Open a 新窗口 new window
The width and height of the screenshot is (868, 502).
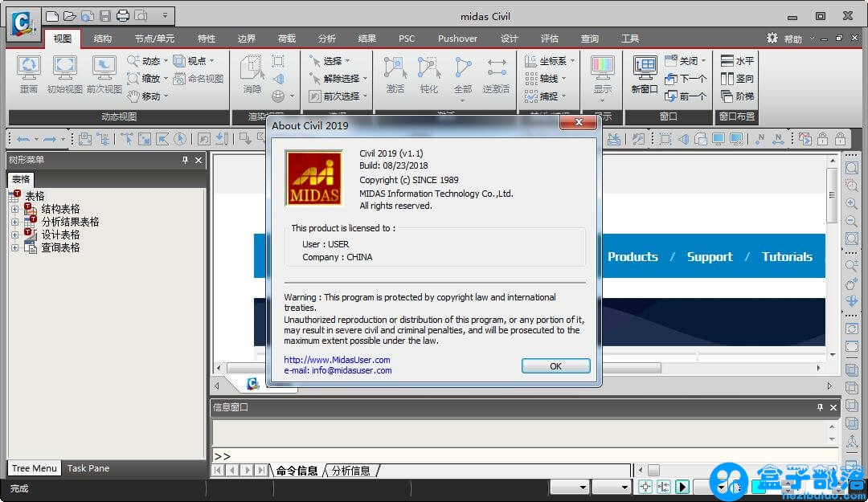(x=645, y=74)
